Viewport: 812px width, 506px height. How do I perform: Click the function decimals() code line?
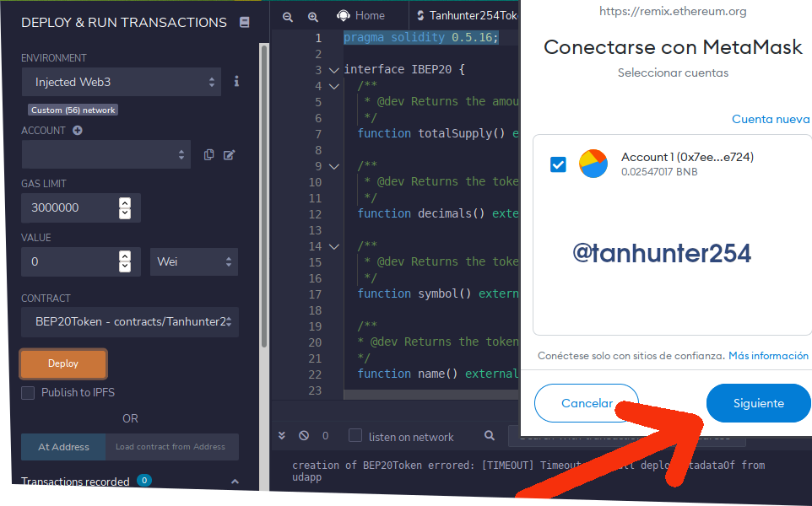pyautogui.click(x=437, y=213)
